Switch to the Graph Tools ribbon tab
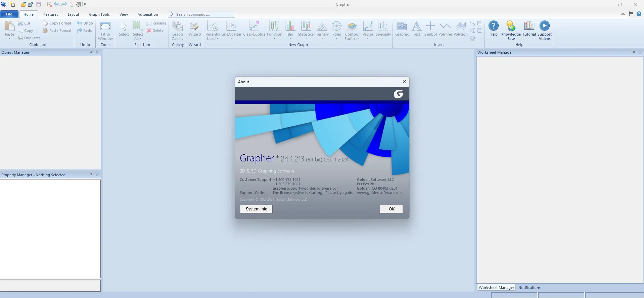This screenshot has width=644, height=298. [x=99, y=14]
